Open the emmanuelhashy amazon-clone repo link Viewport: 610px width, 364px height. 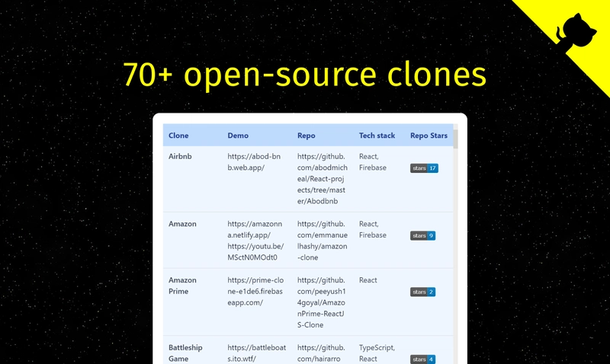[x=322, y=241]
